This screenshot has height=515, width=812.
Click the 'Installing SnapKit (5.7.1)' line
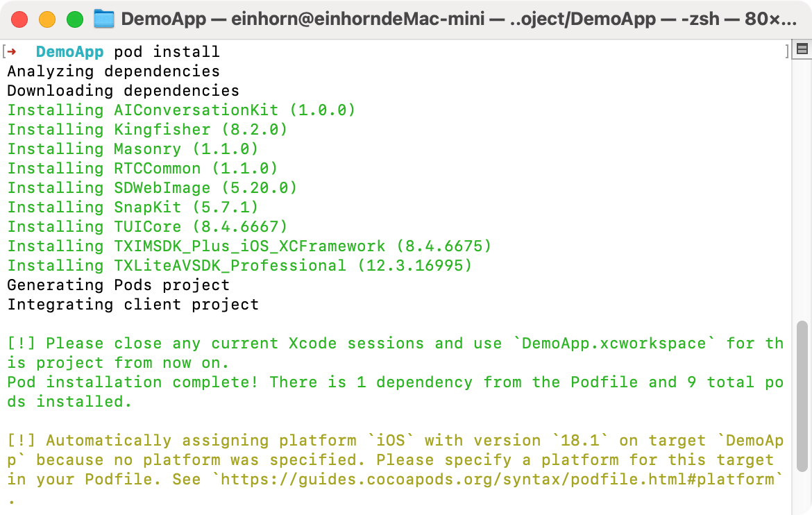133,208
